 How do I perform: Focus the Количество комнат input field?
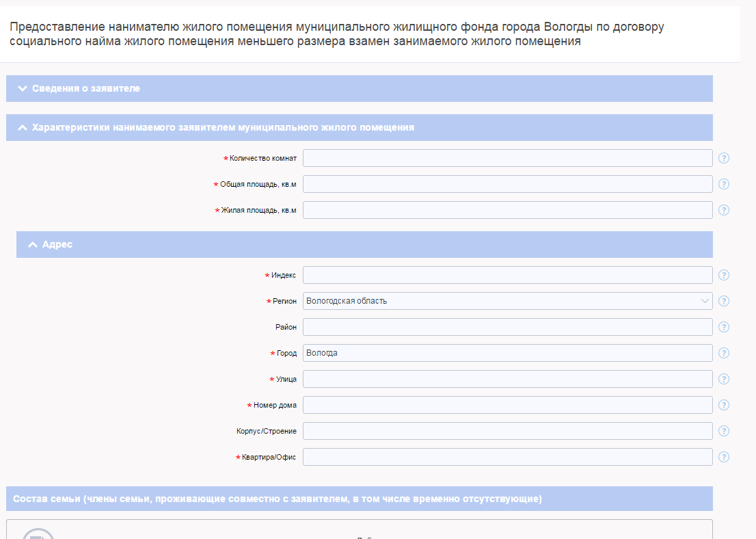click(x=507, y=158)
